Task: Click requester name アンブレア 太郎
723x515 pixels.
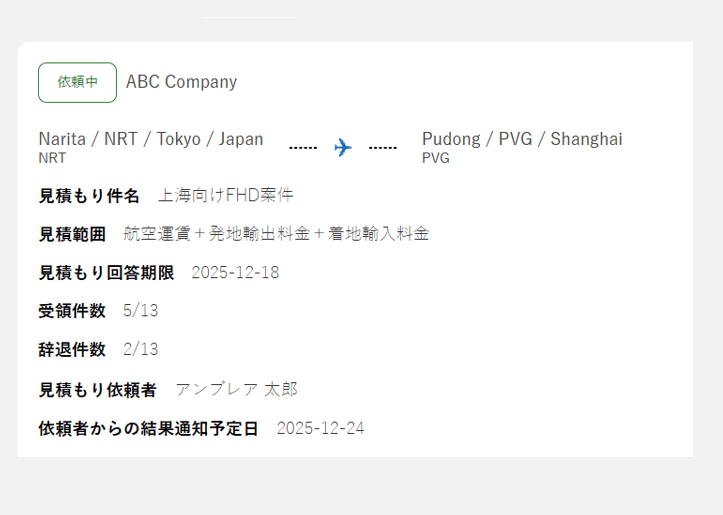Action: point(236,389)
